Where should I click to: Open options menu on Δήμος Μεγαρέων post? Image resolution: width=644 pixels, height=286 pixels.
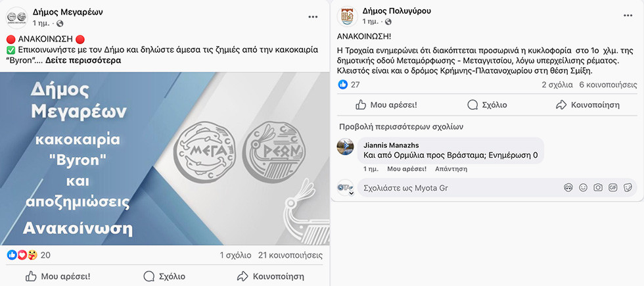pyautogui.click(x=313, y=16)
